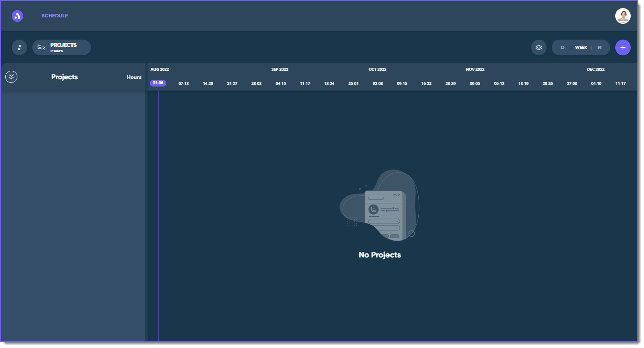The image size is (644, 348).
Task: Click the Projects column header
Action: pos(64,77)
